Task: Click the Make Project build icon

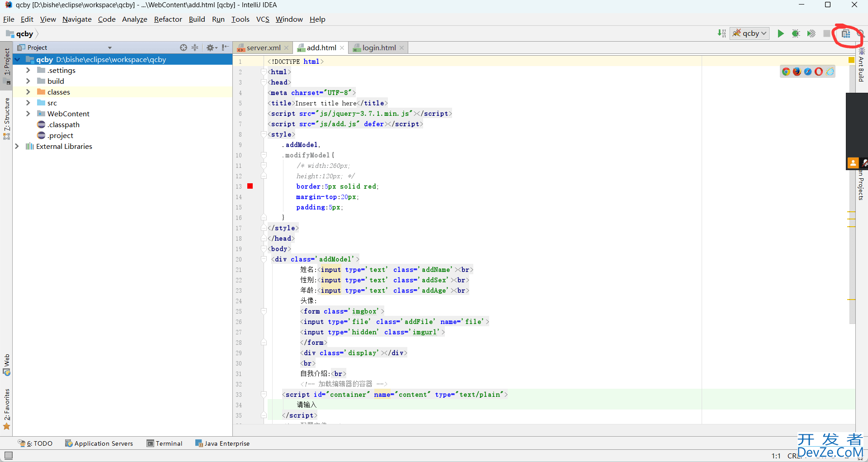Action: click(x=722, y=33)
